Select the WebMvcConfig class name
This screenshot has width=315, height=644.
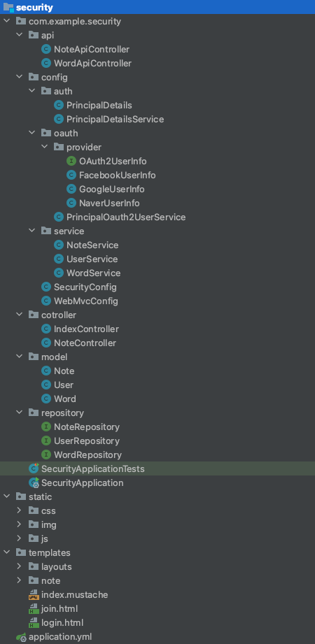click(x=86, y=301)
